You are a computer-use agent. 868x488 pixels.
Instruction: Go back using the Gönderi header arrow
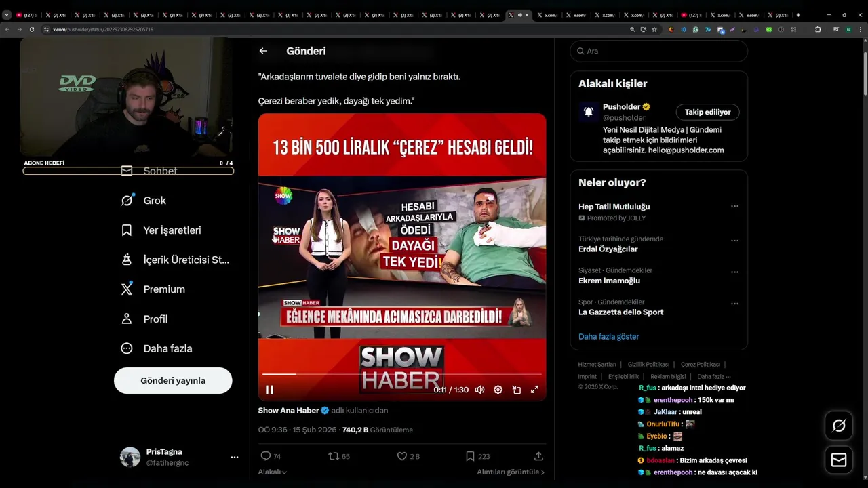click(x=263, y=51)
